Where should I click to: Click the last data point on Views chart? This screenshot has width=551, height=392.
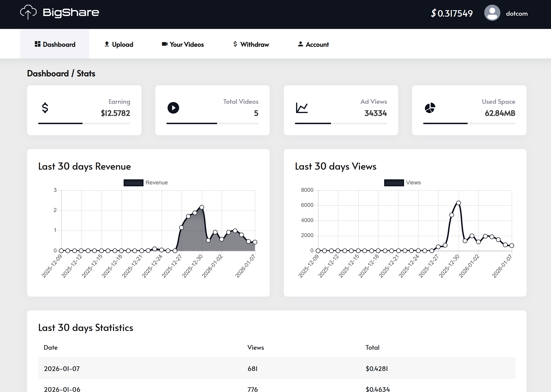click(512, 245)
